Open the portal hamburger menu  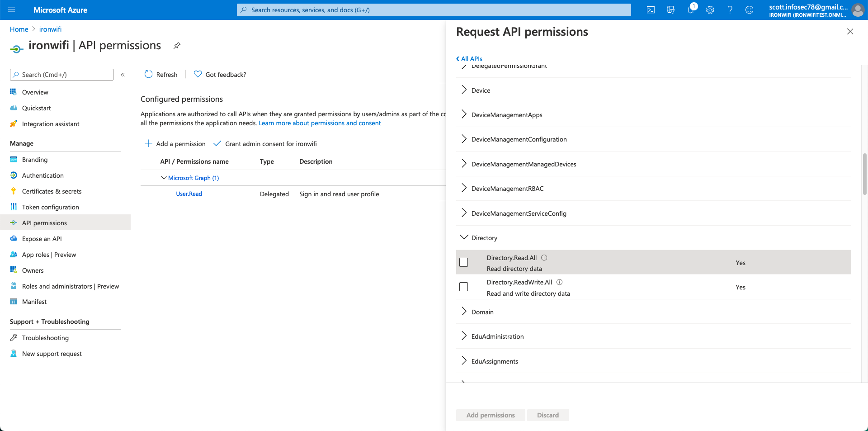(x=11, y=9)
